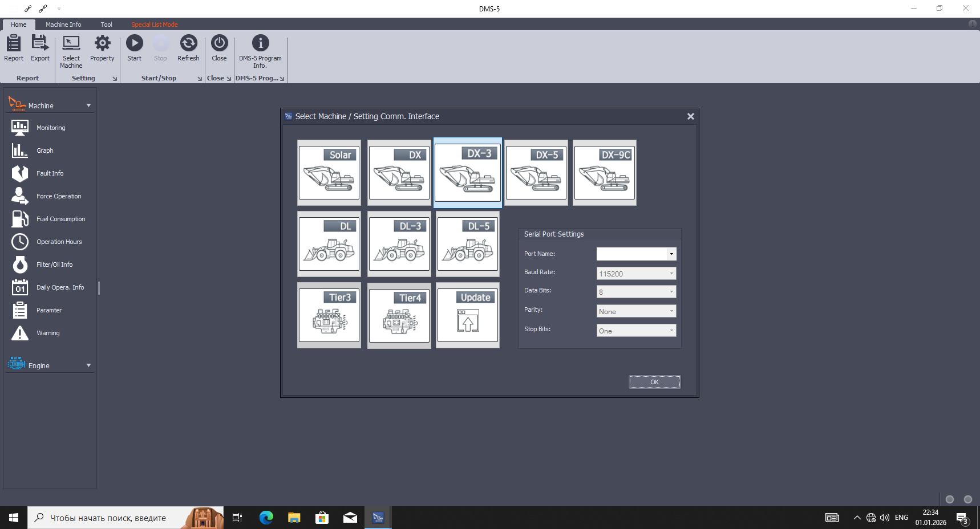Open Select Machine from the ribbon

pyautogui.click(x=71, y=52)
